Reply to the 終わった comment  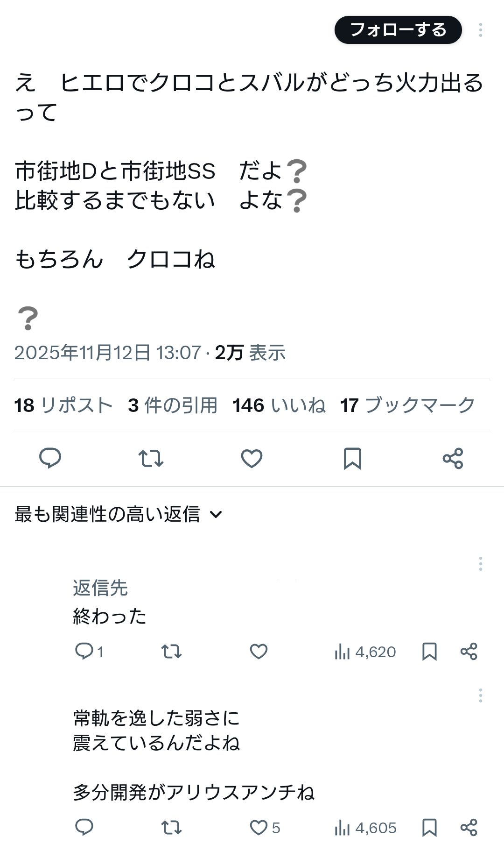pyautogui.click(x=84, y=651)
